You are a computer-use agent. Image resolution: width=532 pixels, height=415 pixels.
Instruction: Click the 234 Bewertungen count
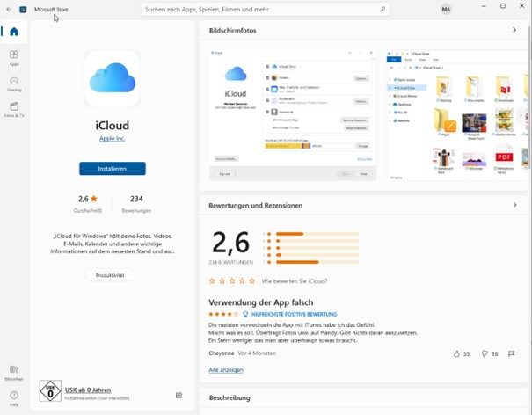coord(136,203)
